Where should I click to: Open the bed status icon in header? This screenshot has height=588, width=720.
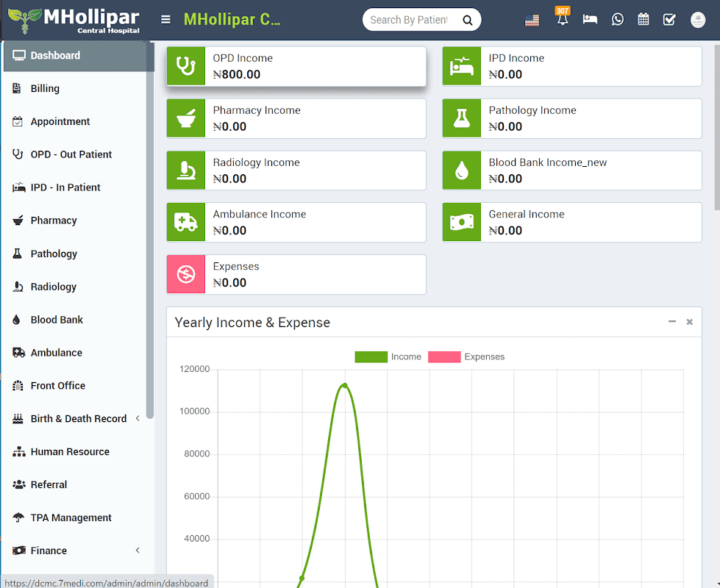click(x=590, y=19)
